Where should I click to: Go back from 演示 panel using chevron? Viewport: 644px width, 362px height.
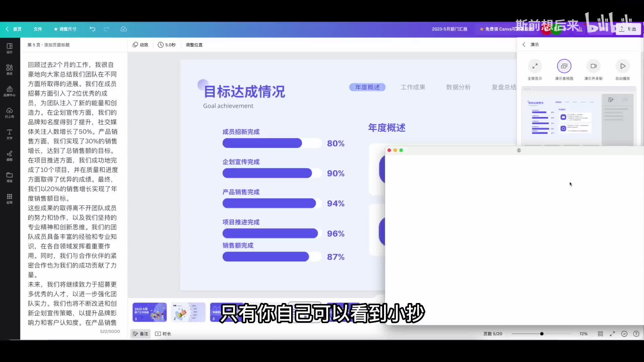pos(524,45)
